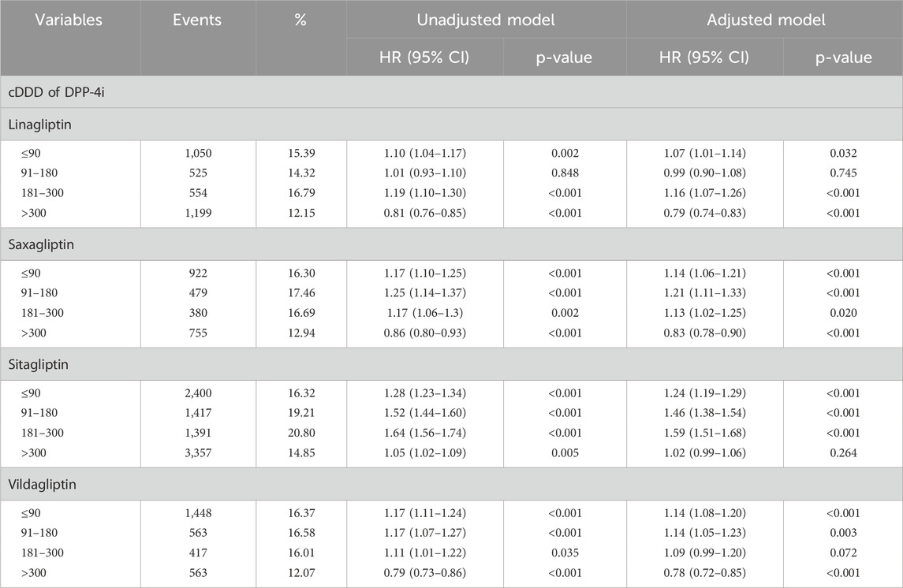This screenshot has height=588, width=903.
Task: Click hazard ratio 1.25 (1.14–1.37)
Action: tap(425, 293)
